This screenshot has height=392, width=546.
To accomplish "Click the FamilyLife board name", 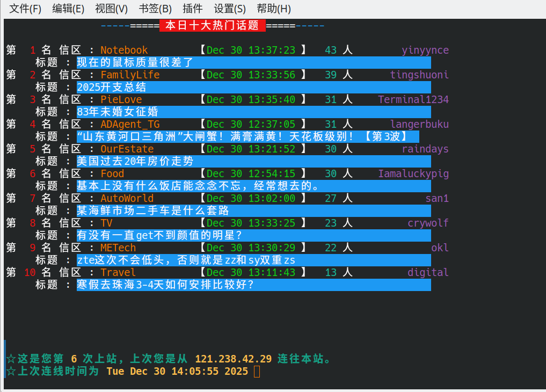I will coord(130,75).
